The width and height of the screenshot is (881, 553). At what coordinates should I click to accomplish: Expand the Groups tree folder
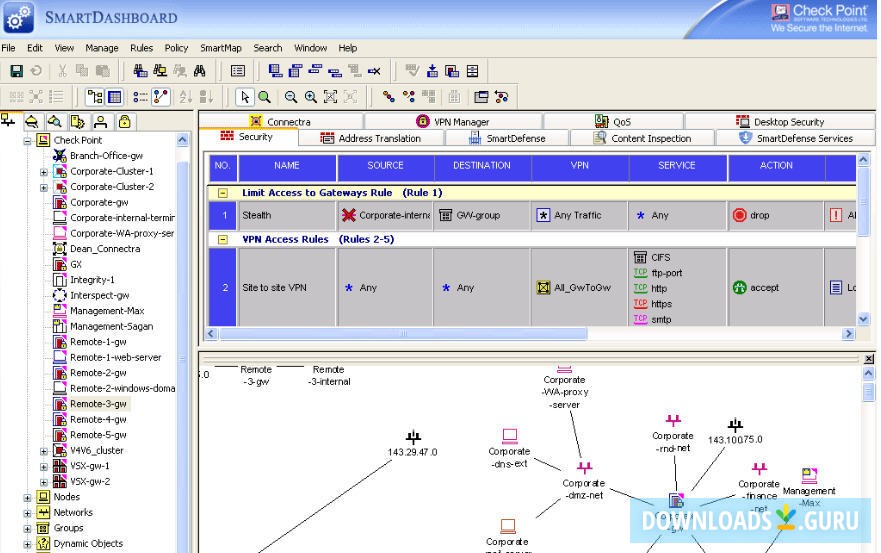[x=27, y=528]
